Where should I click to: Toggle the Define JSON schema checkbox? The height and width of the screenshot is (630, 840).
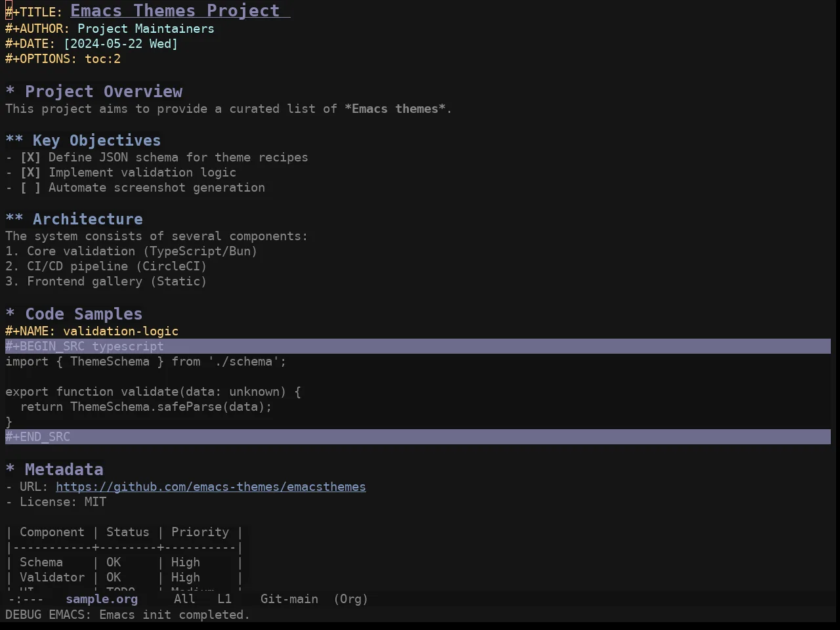pyautogui.click(x=30, y=157)
